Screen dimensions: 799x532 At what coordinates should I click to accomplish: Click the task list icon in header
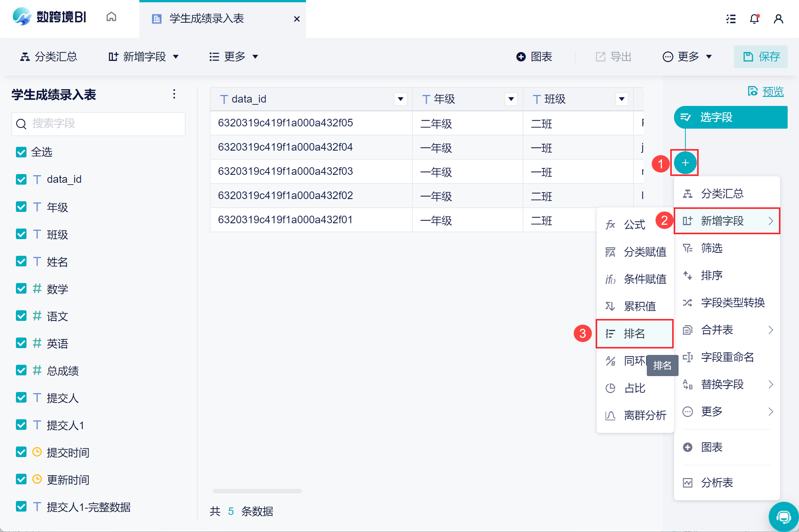(x=731, y=19)
